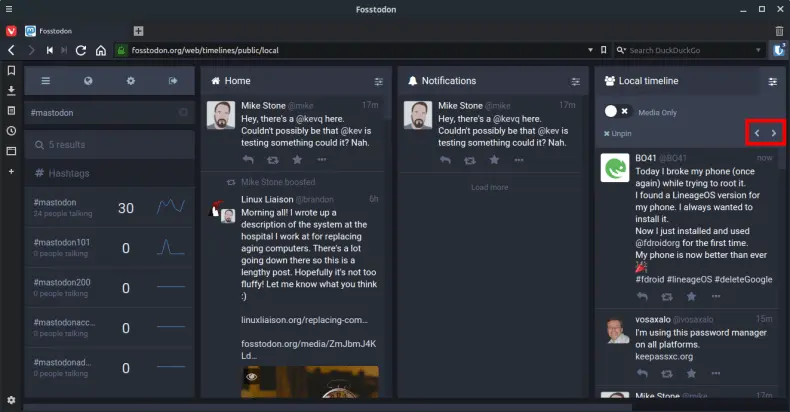Expand the Home column settings
The image size is (790, 412).
[x=378, y=81]
